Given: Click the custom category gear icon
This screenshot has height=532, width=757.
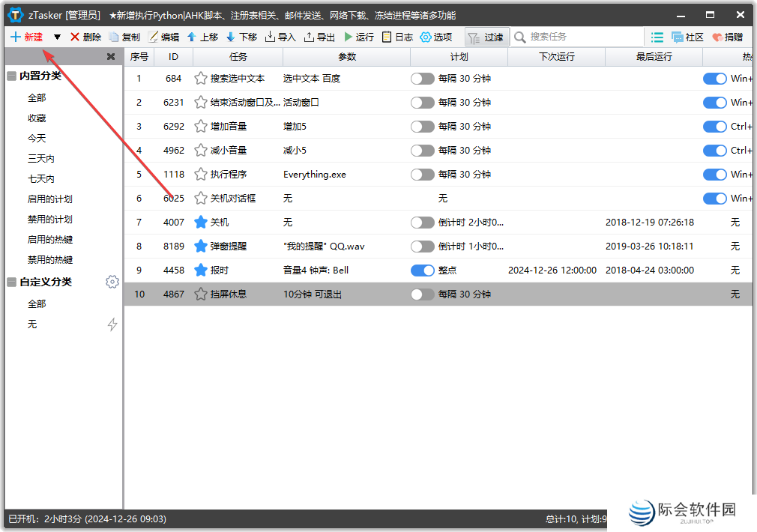Looking at the screenshot, I should point(112,282).
